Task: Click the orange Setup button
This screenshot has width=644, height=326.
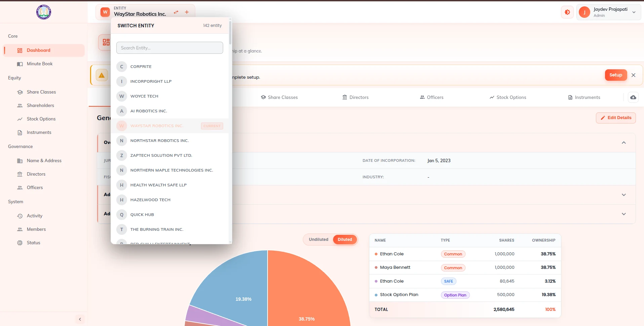Action: tap(616, 75)
